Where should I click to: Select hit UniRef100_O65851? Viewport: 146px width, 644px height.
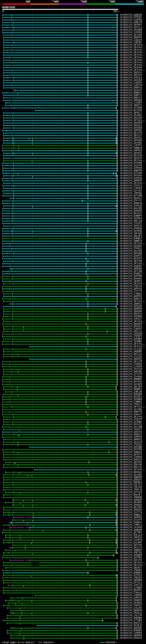[x=131, y=517]
